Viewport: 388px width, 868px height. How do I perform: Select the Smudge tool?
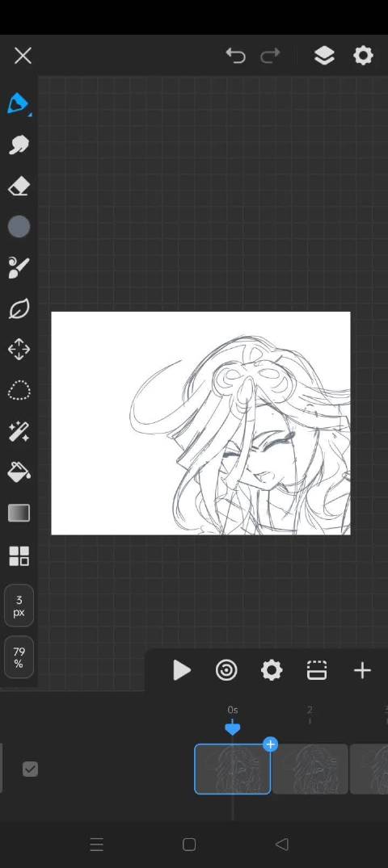pos(19,145)
